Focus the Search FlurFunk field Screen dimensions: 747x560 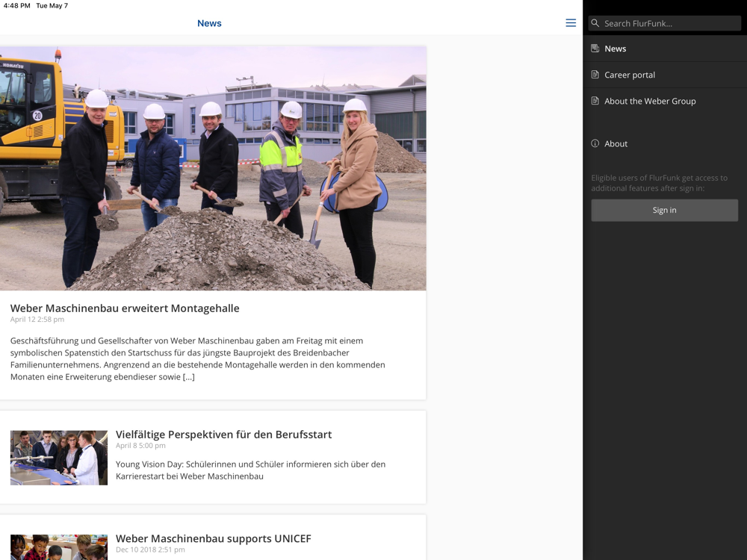click(669, 23)
